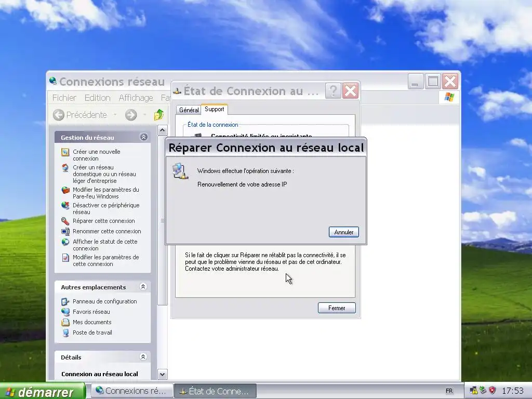Click the help question mark button in status dialog
The width and height of the screenshot is (532, 399).
[333, 91]
